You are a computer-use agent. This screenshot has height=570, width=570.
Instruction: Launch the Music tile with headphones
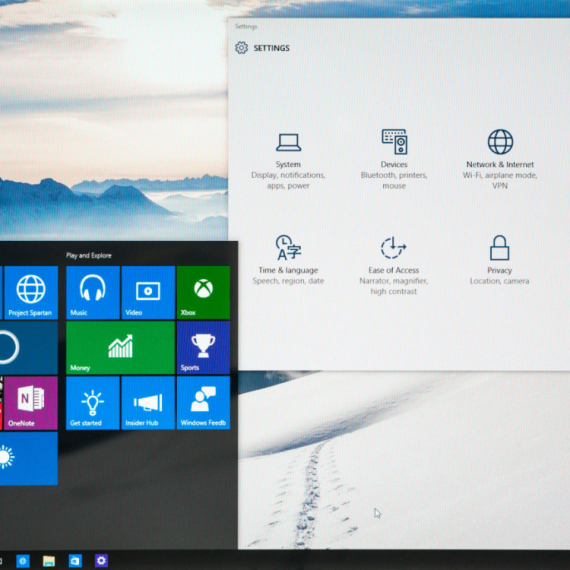click(93, 293)
